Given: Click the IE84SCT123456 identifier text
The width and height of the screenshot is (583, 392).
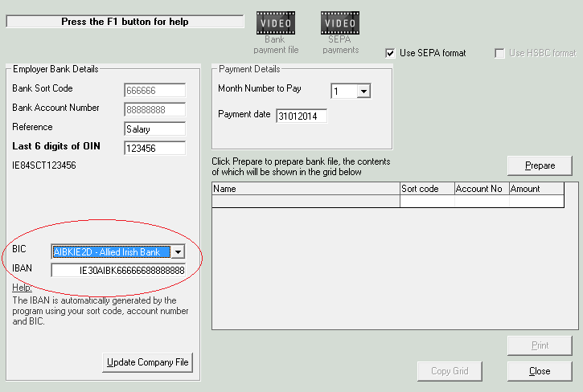Looking at the screenshot, I should tap(44, 165).
